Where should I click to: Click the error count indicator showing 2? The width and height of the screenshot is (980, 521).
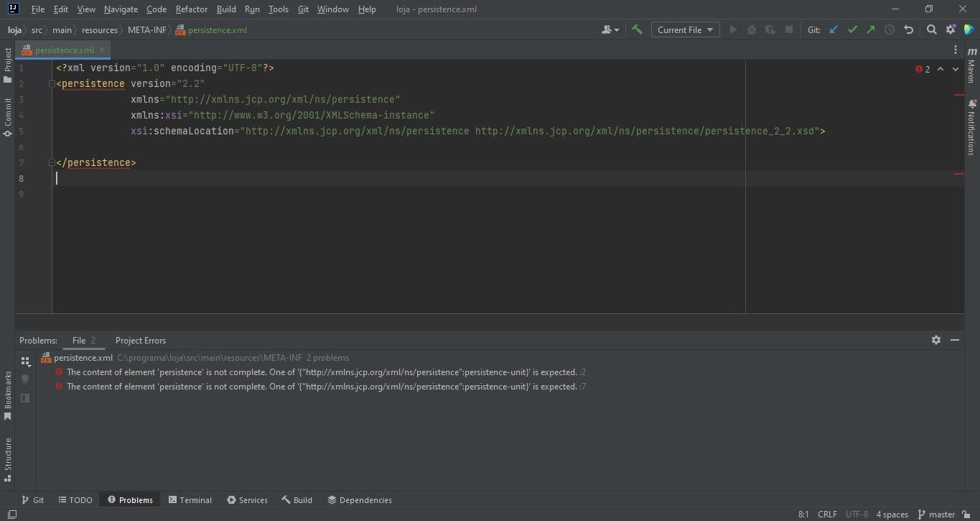pos(923,69)
